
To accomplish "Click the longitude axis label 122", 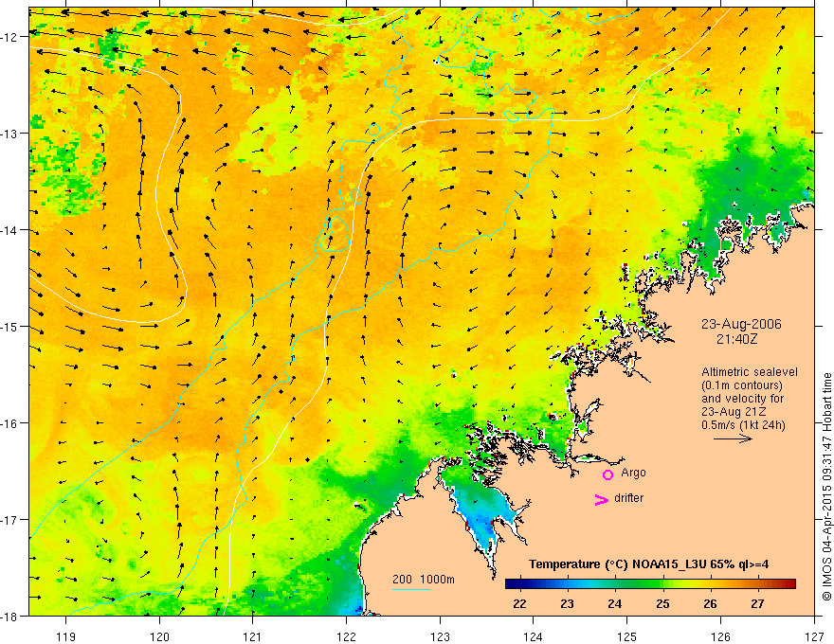I will tap(346, 636).
